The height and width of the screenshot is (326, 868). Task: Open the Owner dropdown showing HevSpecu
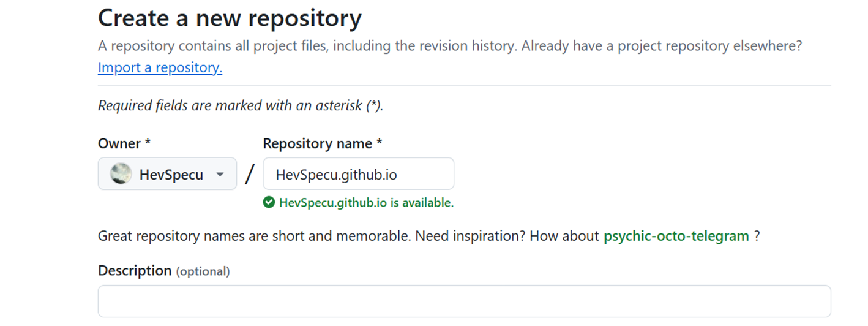coord(167,174)
